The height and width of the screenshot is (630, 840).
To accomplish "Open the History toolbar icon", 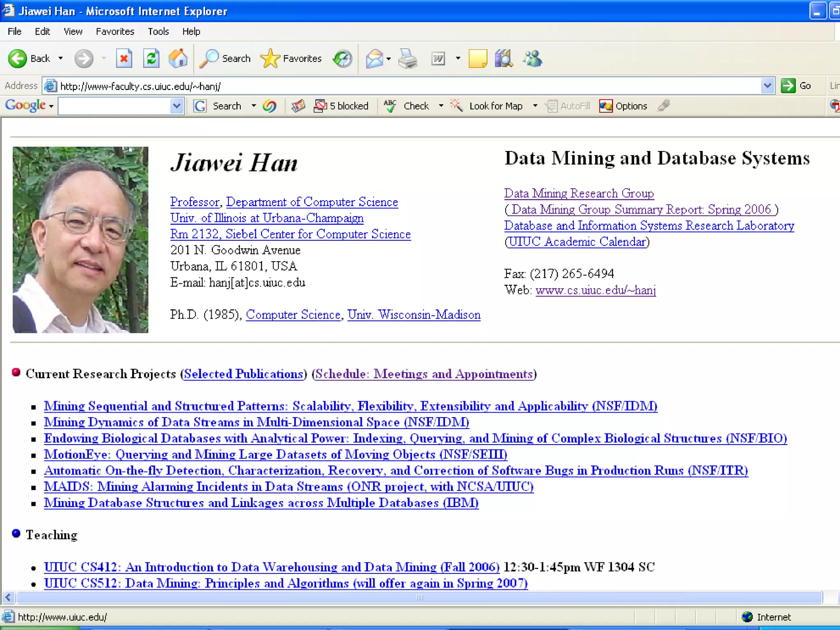I will click(x=342, y=59).
